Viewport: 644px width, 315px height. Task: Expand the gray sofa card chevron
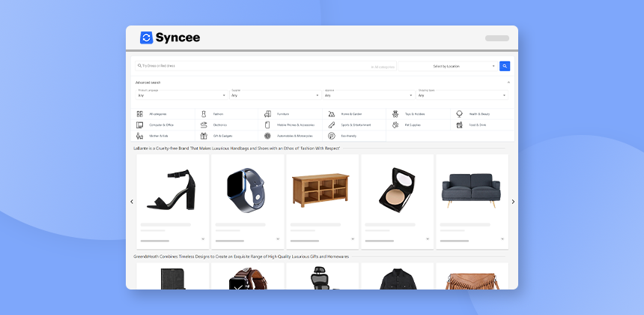click(502, 238)
